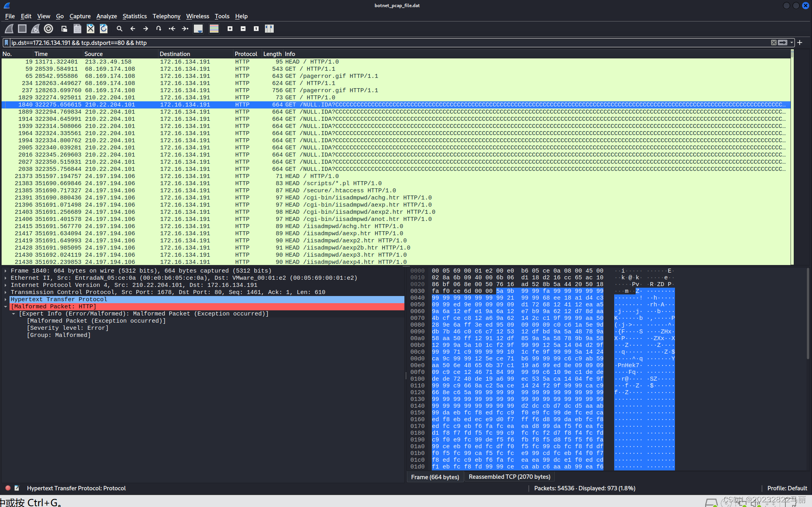Go forward in packet history
This screenshot has width=812, height=507.
click(x=145, y=29)
